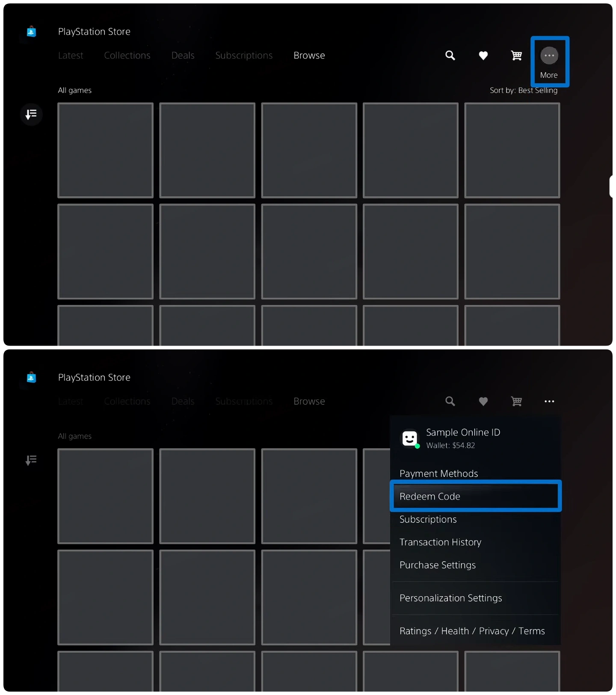Select dimmed Subscriptions tab in lower screenshot header
The image size is (616, 695).
(x=244, y=402)
